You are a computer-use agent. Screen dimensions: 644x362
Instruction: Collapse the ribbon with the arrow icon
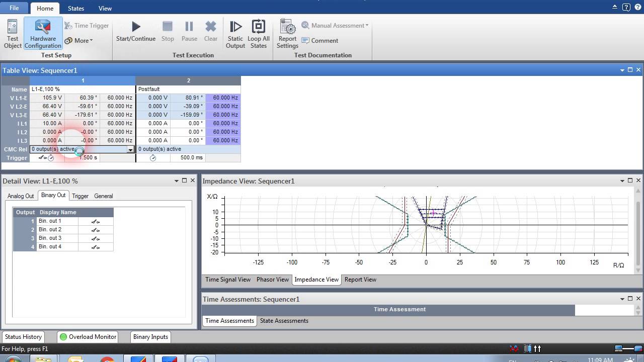click(615, 8)
